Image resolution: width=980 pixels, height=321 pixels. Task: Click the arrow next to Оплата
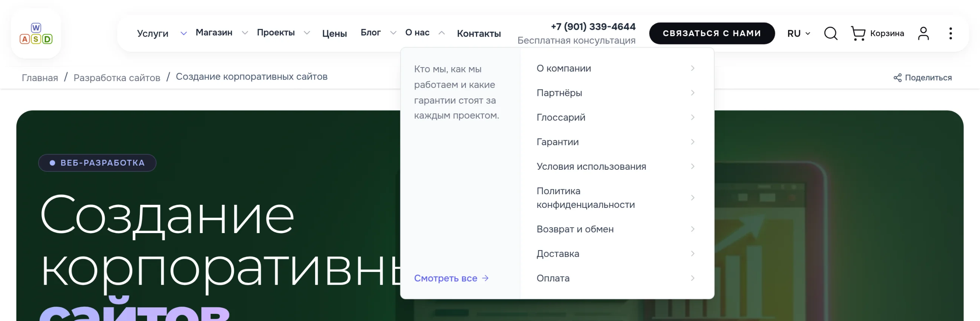pyautogui.click(x=692, y=278)
